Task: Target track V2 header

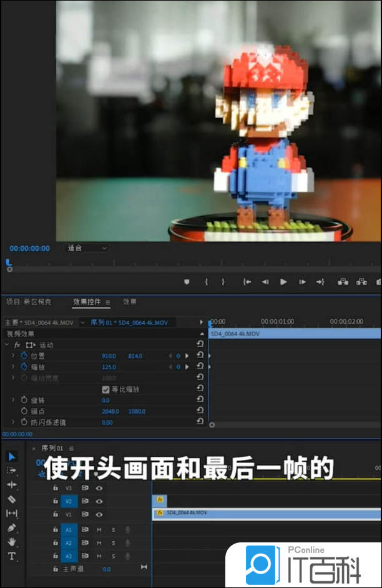Action: click(69, 501)
